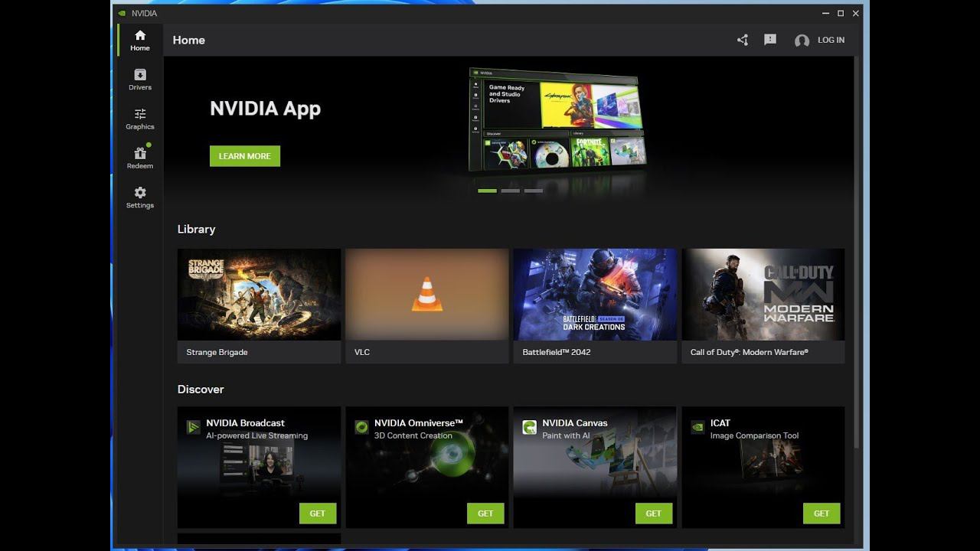The height and width of the screenshot is (551, 980).
Task: Open the Home section in sidebar
Action: click(140, 41)
